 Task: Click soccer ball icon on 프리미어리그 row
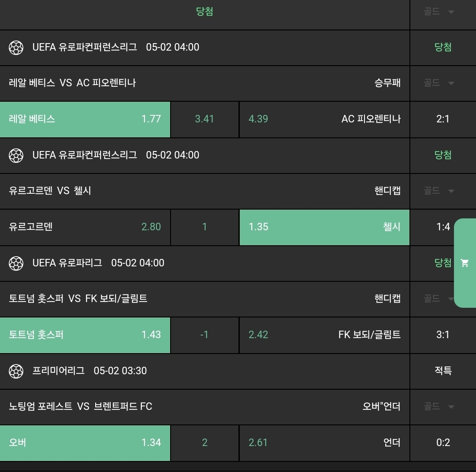pyautogui.click(x=16, y=371)
